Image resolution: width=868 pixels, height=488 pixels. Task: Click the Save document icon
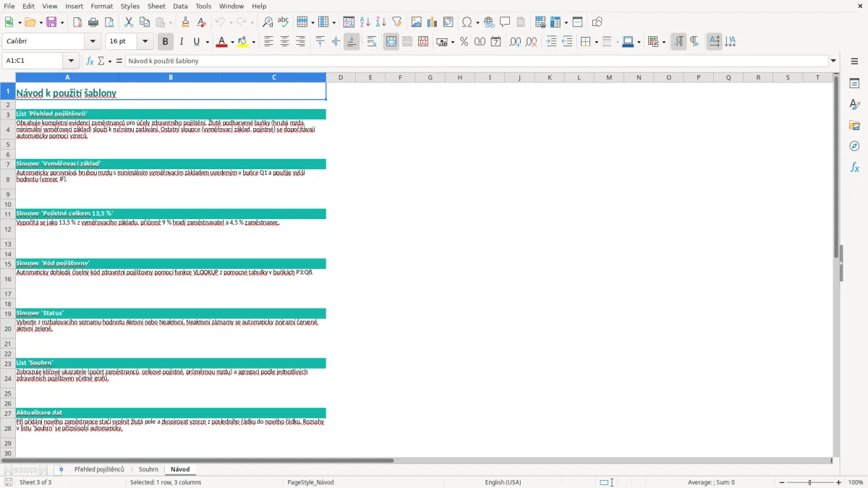coord(51,22)
